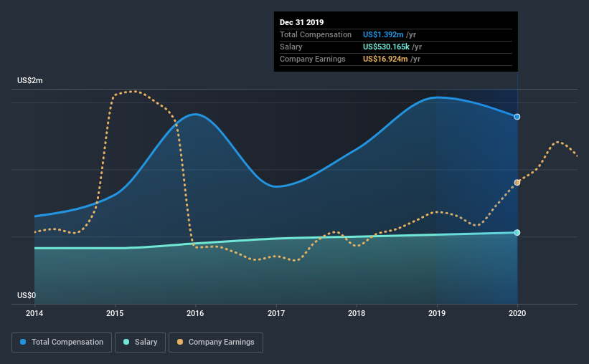This screenshot has width=589, height=364.
Task: Click the Total Compensation data point at 2020
Action: [x=517, y=117]
